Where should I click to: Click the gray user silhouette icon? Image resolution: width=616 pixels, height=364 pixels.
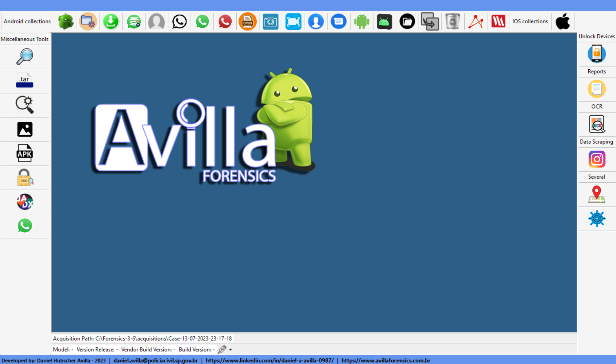pos(156,22)
